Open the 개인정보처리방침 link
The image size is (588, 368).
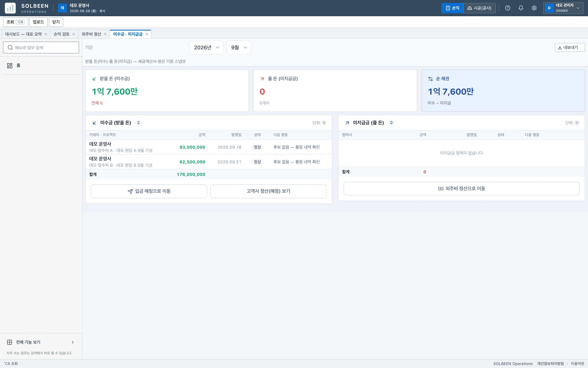coord(550,364)
